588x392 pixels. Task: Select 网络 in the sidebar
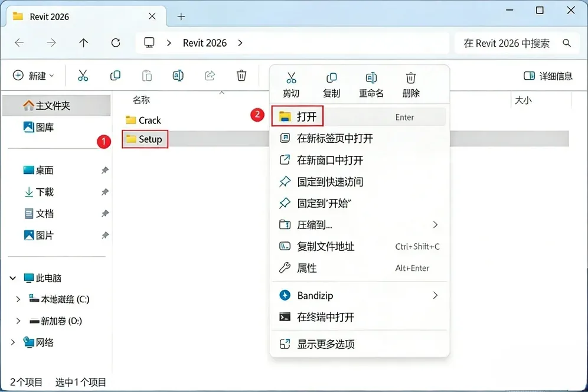pyautogui.click(x=38, y=342)
